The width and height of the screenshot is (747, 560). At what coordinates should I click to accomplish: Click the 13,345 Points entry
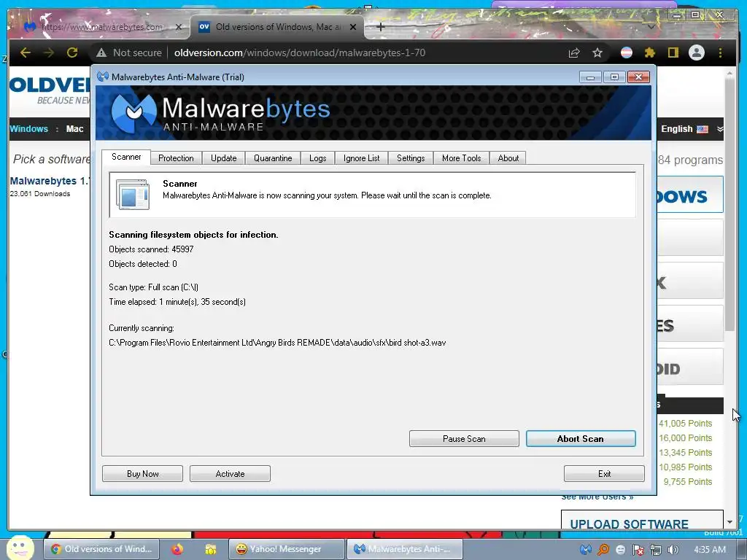pyautogui.click(x=685, y=452)
